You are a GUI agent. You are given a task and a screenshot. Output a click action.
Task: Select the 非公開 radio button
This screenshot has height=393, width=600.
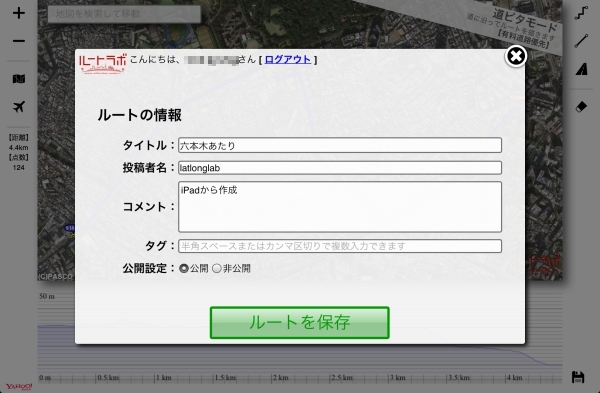(217, 268)
